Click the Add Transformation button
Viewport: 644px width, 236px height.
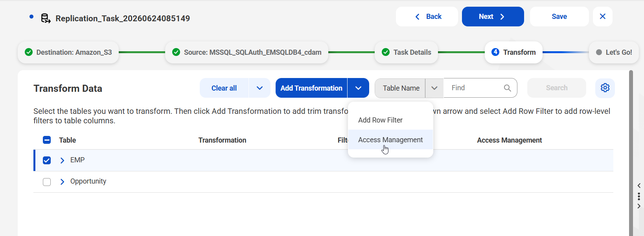pos(311,88)
